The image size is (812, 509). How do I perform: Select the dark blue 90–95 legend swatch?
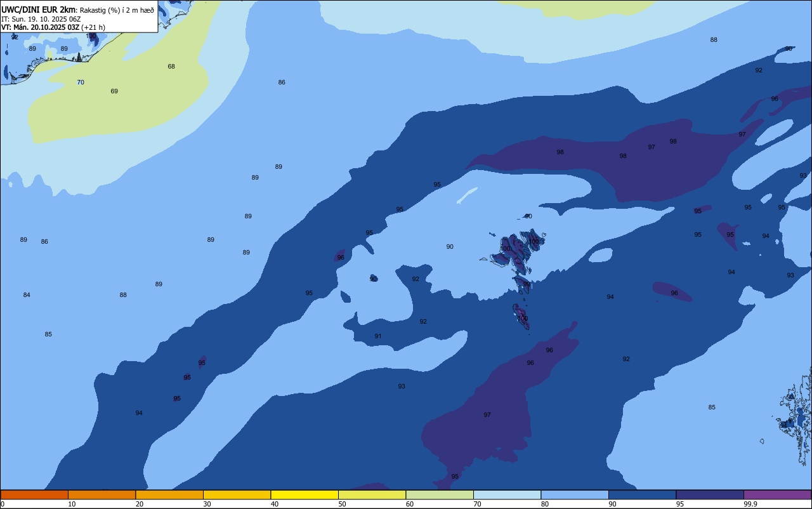point(642,494)
